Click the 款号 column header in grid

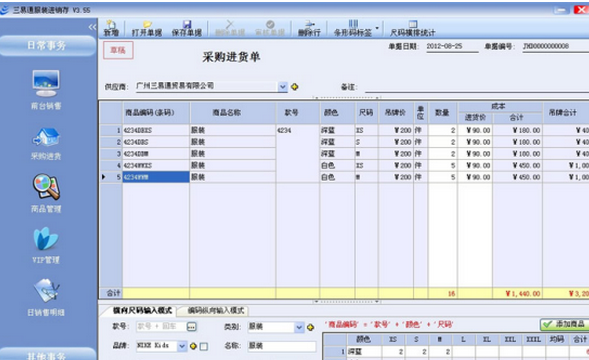[298, 113]
